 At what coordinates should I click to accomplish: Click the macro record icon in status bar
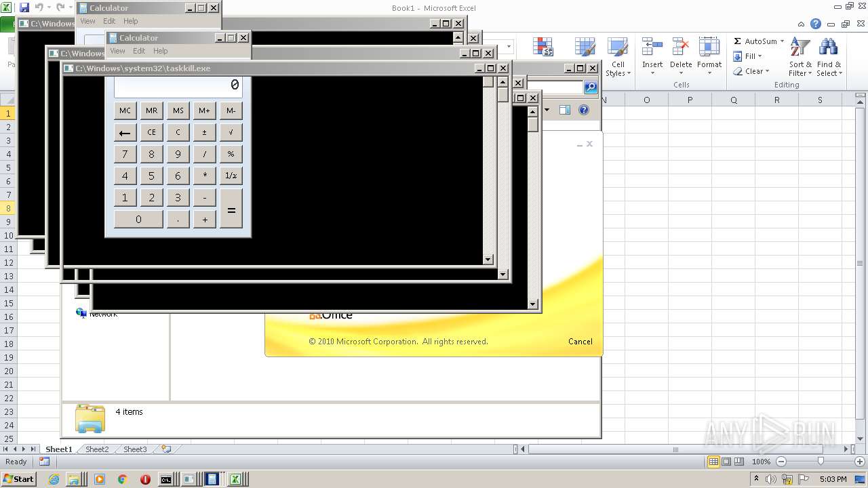click(x=44, y=462)
